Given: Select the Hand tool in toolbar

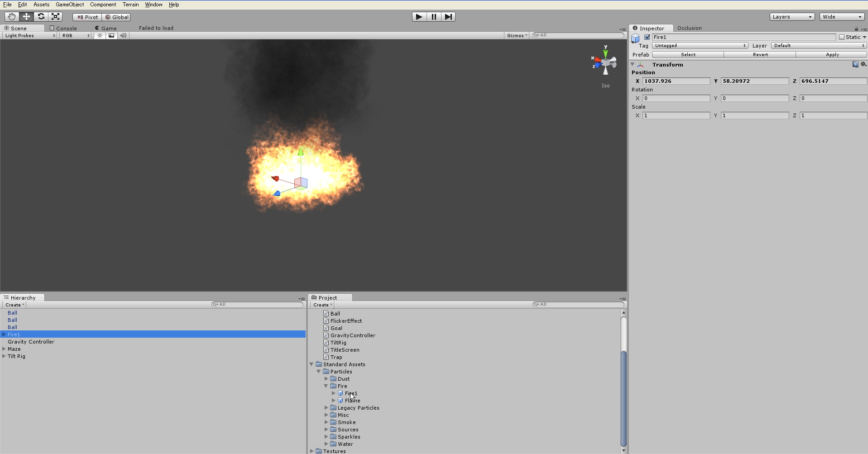Looking at the screenshot, I should click(12, 17).
